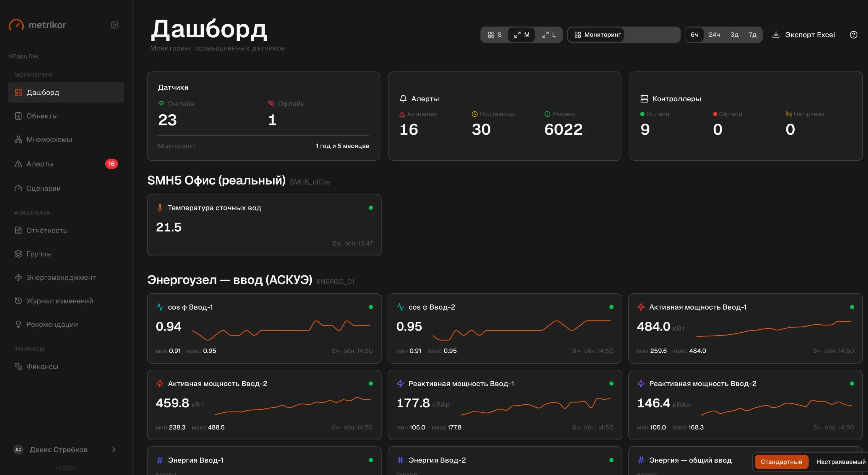Click the metrikor gauge logo
The image size is (868, 475).
tap(16, 25)
